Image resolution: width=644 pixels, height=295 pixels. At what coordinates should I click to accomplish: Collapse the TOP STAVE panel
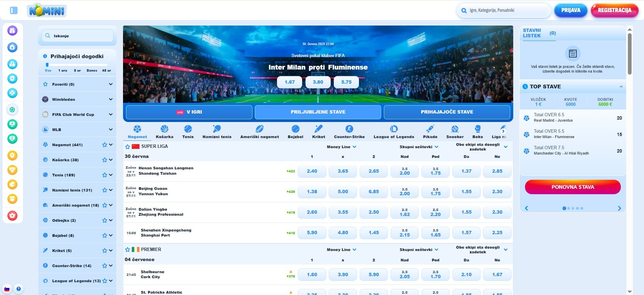click(x=621, y=87)
